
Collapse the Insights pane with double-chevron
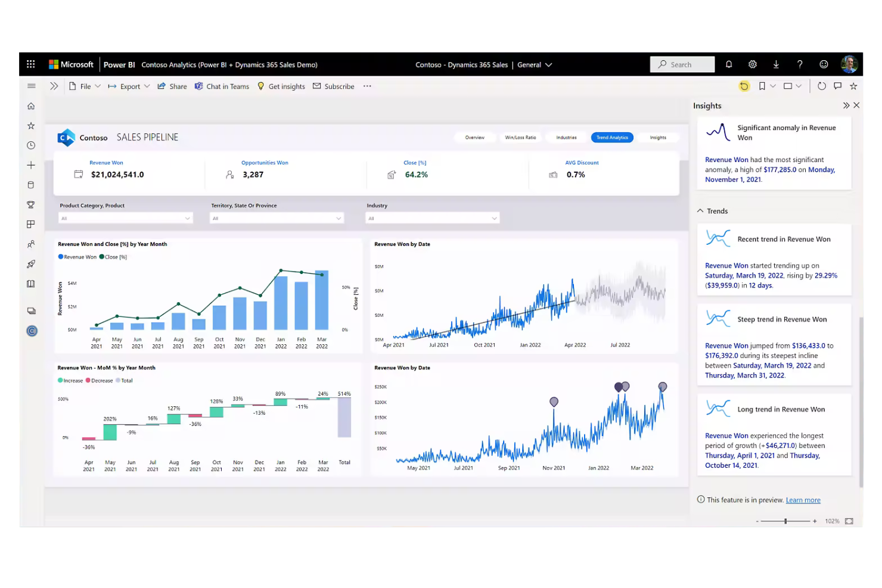pos(846,105)
